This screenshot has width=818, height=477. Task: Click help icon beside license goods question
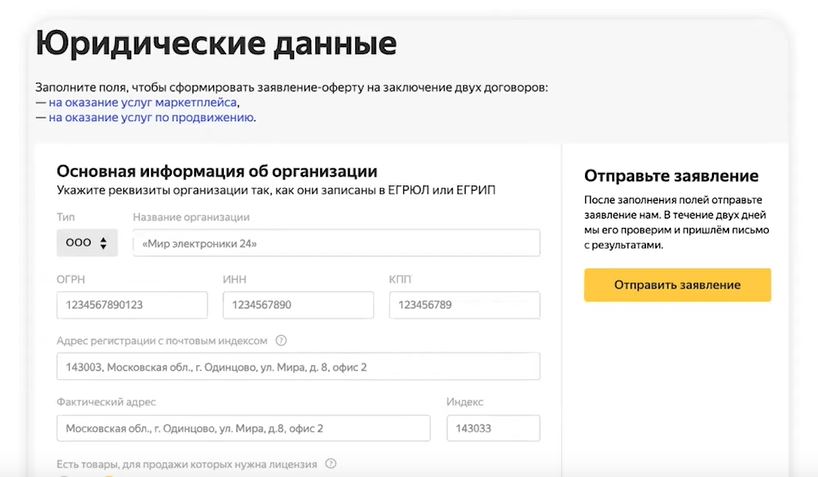[x=331, y=464]
